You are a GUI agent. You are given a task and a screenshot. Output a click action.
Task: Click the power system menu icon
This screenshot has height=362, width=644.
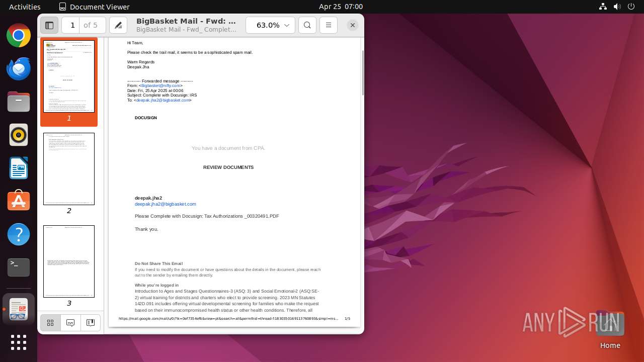tap(631, 7)
